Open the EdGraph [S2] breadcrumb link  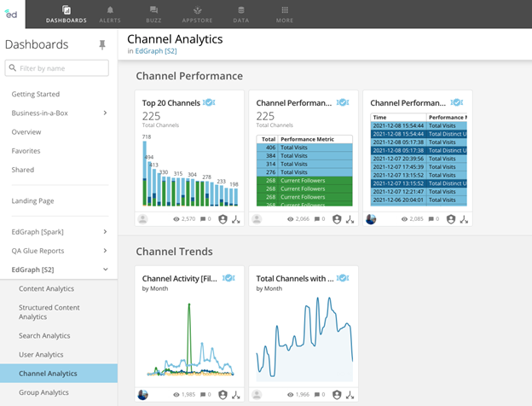point(157,51)
